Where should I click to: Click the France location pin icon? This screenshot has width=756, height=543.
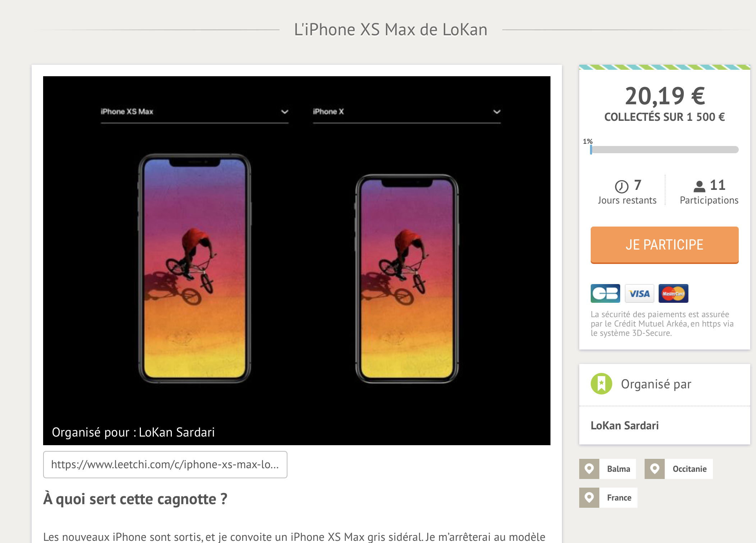(589, 497)
